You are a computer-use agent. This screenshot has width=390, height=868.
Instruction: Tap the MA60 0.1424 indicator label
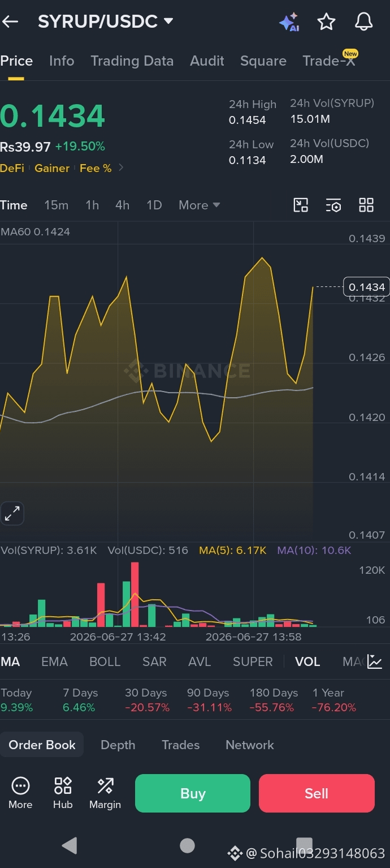pyautogui.click(x=35, y=231)
